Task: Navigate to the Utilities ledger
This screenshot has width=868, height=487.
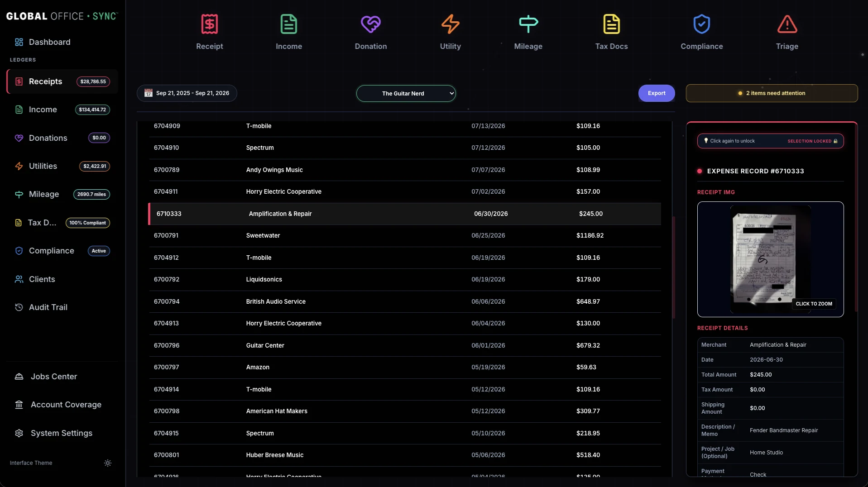Action: tap(62, 166)
